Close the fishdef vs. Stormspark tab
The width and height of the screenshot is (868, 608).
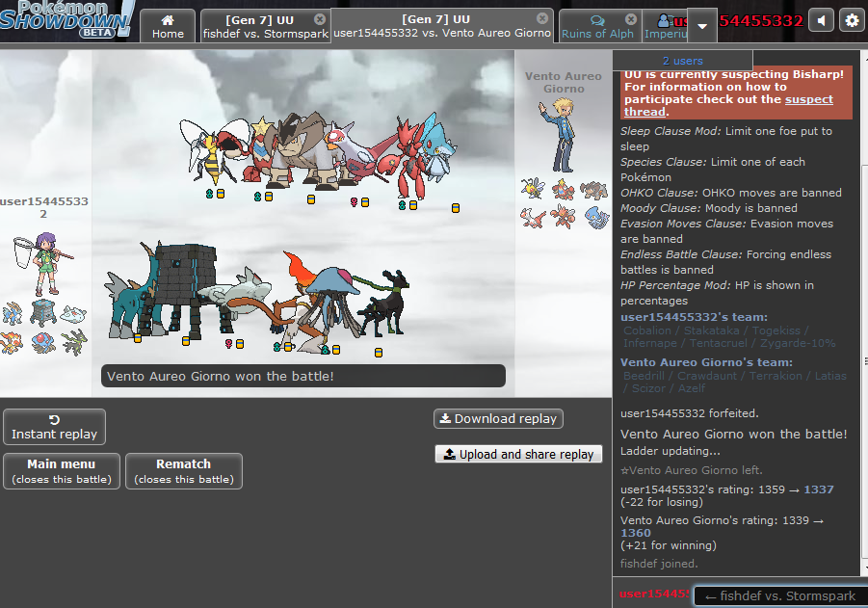click(320, 19)
